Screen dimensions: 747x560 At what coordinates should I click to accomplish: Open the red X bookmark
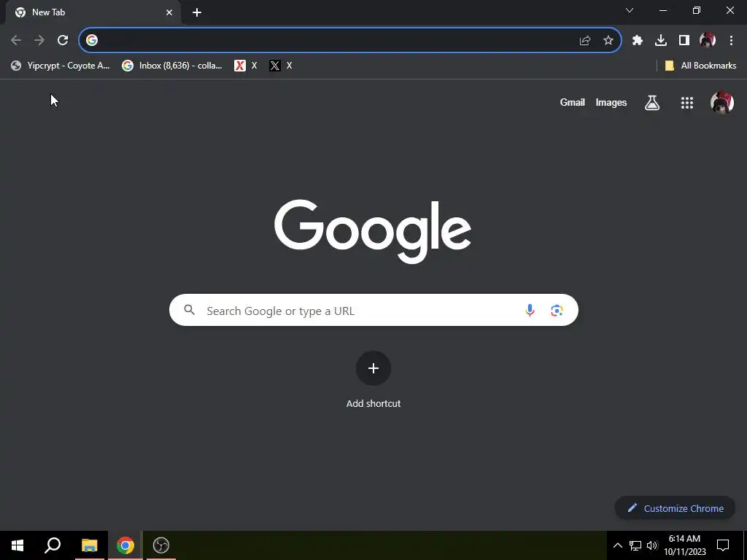pyautogui.click(x=246, y=66)
